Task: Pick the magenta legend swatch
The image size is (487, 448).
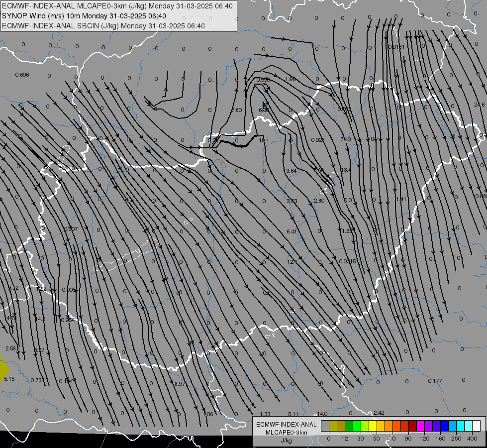Action: [x=420, y=426]
